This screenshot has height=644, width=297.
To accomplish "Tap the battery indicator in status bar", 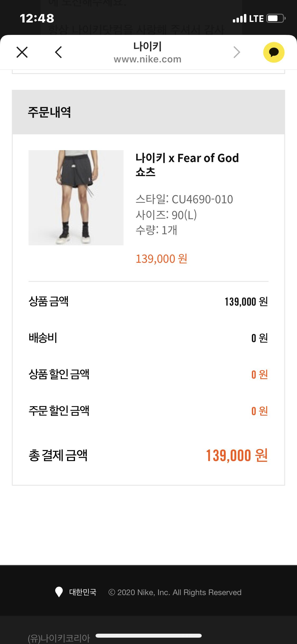I will (275, 19).
